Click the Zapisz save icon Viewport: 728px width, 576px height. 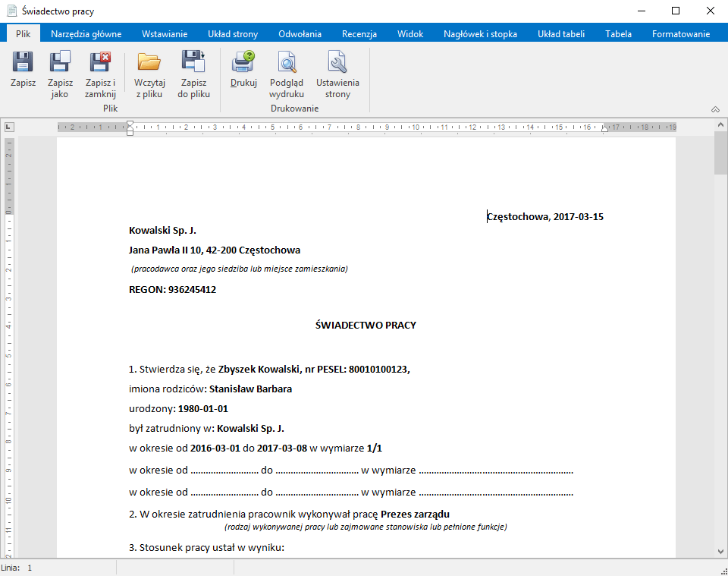coord(23,62)
